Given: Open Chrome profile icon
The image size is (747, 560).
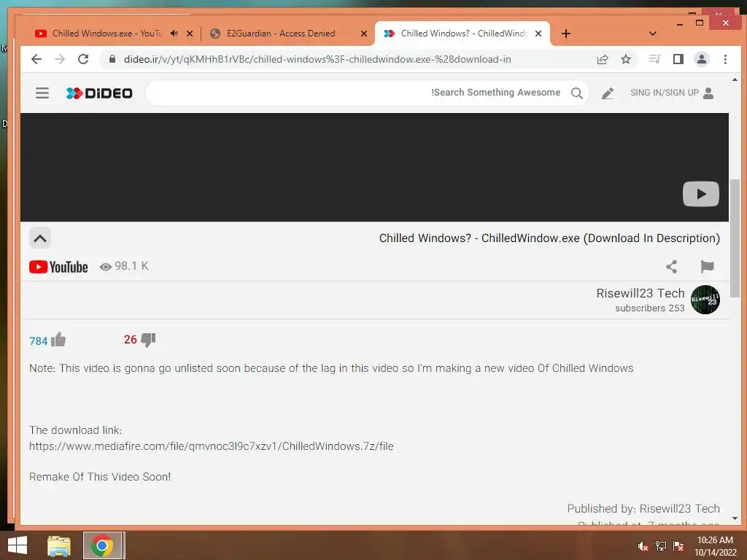Looking at the screenshot, I should tap(701, 59).
